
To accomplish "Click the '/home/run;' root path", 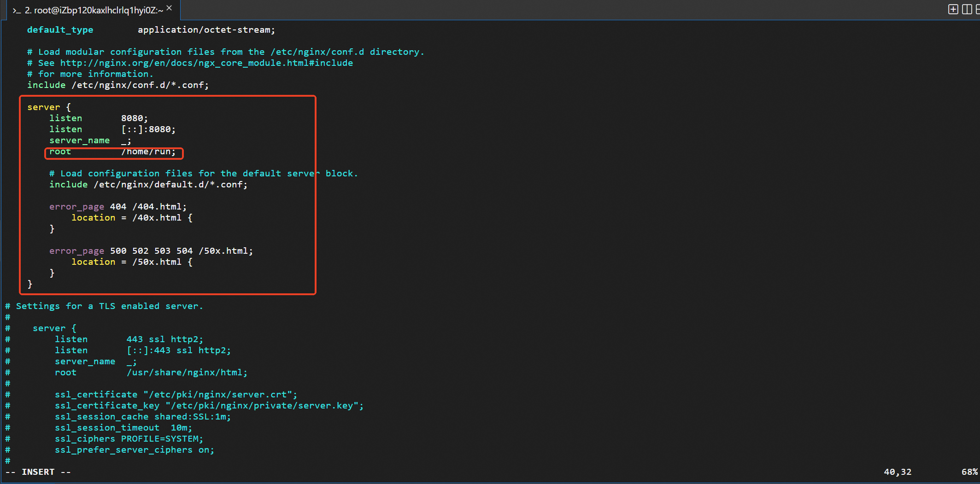I will click(x=148, y=152).
